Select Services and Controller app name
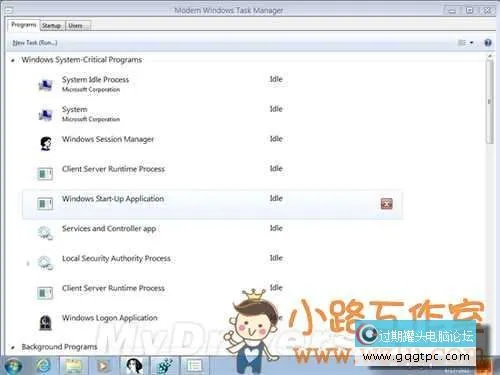 [x=109, y=229]
